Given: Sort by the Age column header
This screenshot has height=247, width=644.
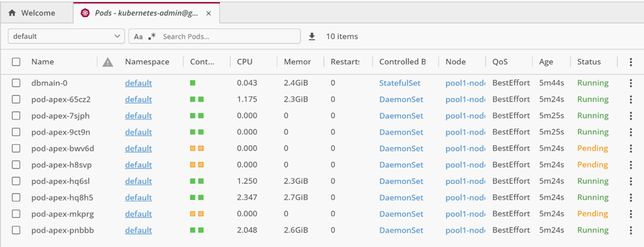Looking at the screenshot, I should (546, 62).
